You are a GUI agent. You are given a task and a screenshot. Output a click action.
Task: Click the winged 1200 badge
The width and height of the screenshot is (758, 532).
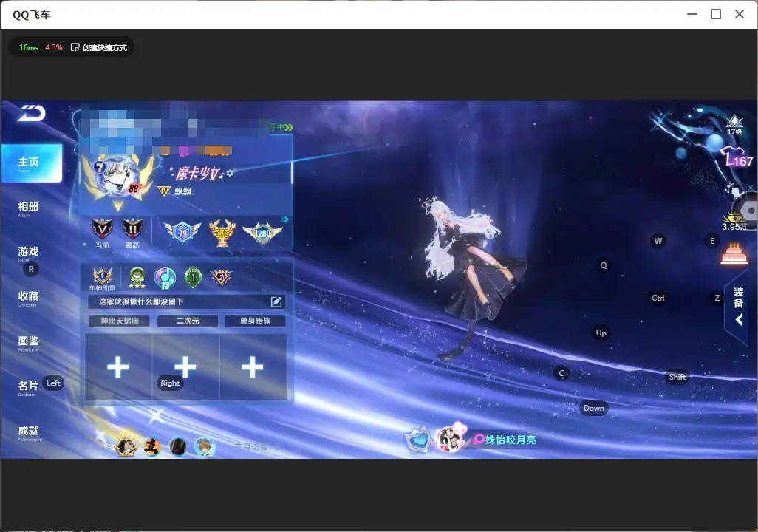point(262,233)
